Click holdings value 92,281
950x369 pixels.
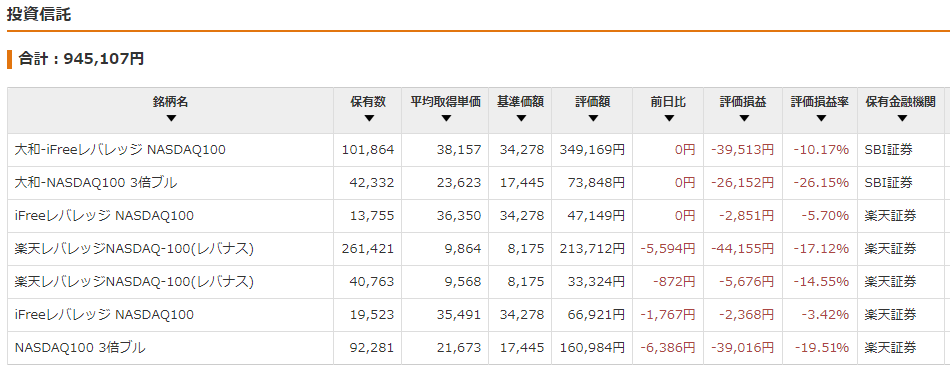[372, 348]
